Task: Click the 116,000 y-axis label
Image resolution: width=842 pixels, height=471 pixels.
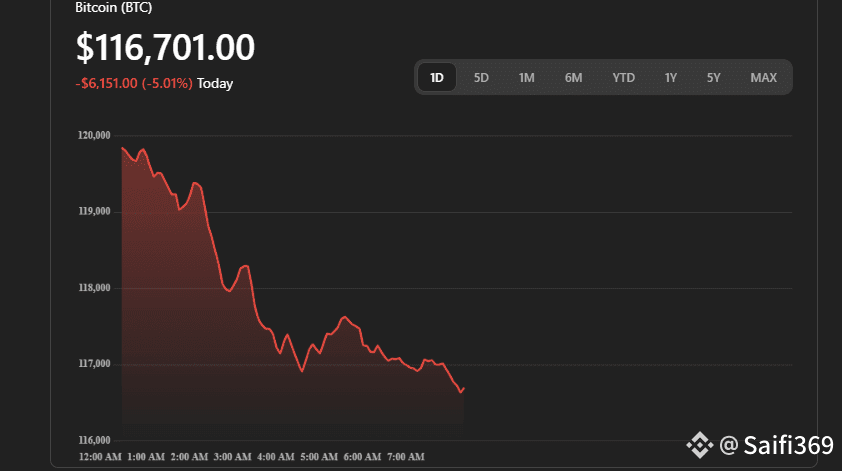Action: pos(94,440)
